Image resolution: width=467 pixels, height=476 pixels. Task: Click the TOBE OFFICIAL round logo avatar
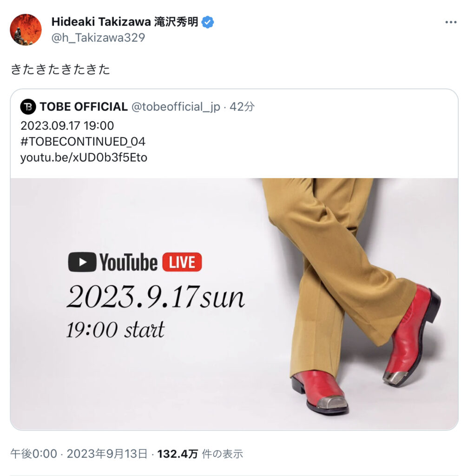tap(28, 107)
